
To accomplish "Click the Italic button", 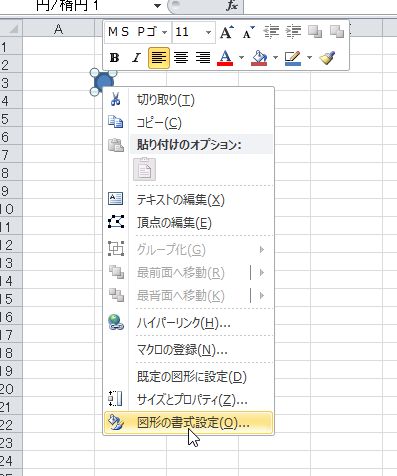I will tap(136, 58).
